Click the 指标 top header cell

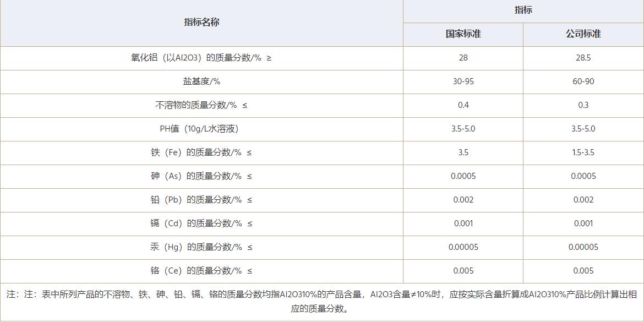point(523,10)
